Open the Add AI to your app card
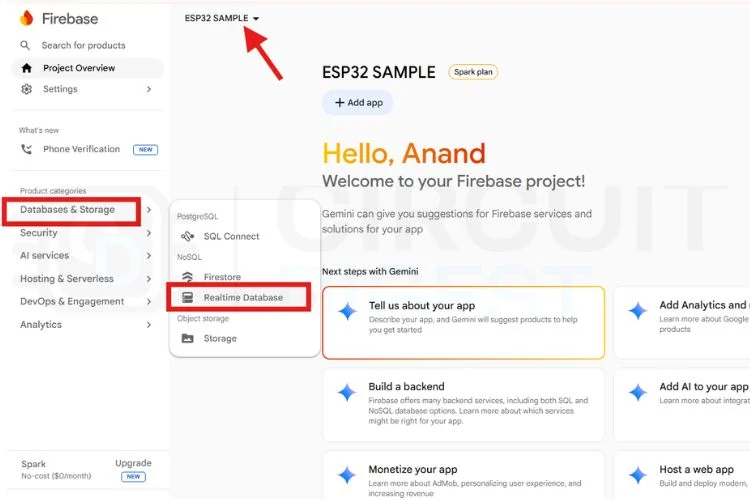This screenshot has width=750, height=500. 682,405
